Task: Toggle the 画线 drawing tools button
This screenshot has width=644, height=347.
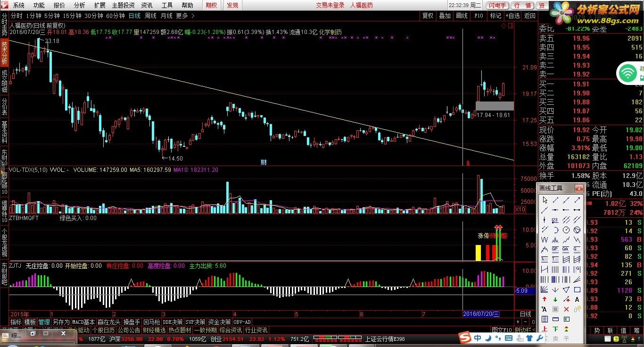Action: (x=462, y=16)
